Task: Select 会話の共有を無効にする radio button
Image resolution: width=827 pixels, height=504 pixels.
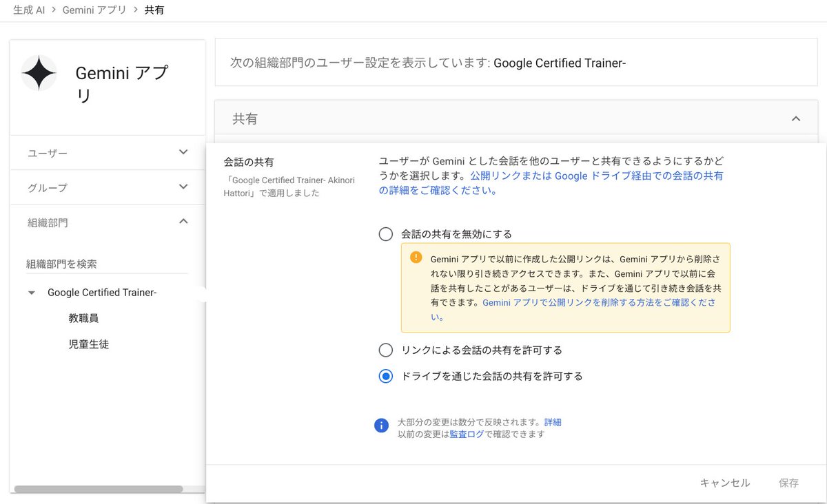Action: pyautogui.click(x=386, y=234)
